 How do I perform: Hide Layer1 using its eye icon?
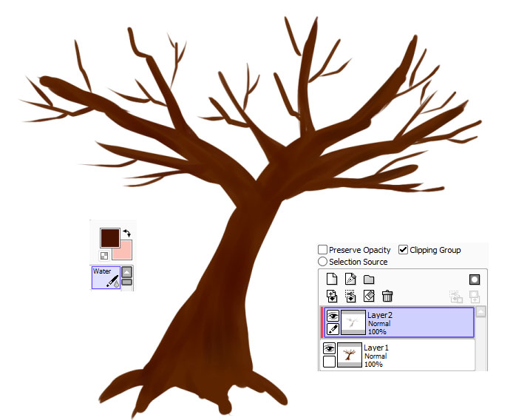(x=330, y=348)
